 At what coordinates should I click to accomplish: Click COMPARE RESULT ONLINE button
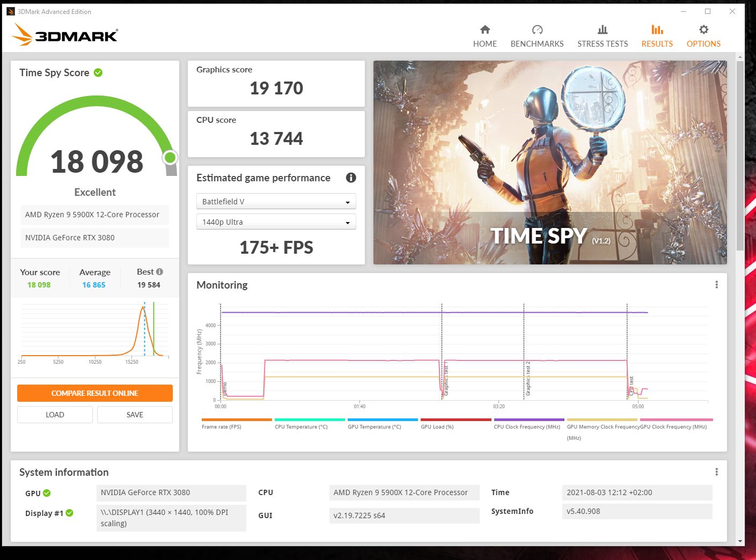click(95, 393)
